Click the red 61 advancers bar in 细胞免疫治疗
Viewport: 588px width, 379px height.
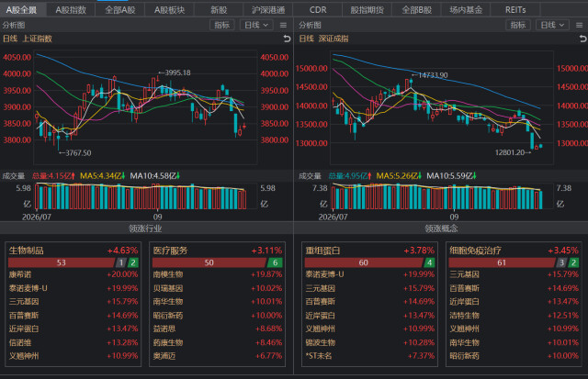[x=502, y=262]
